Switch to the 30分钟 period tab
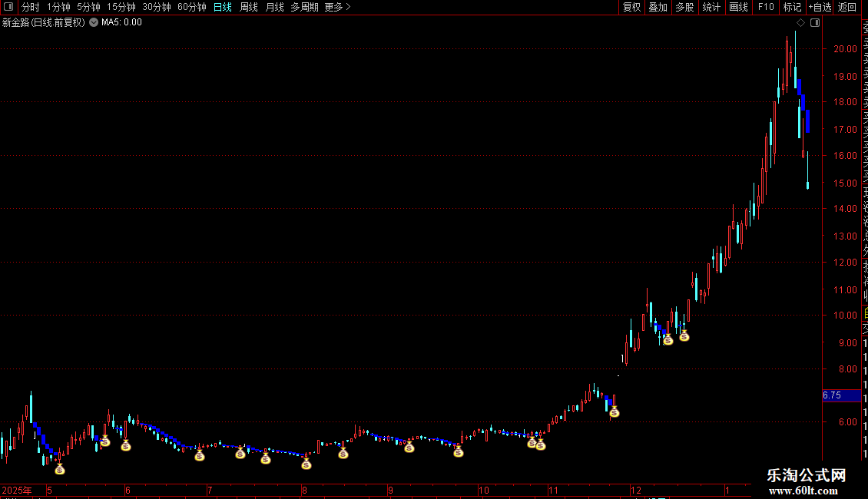The height and width of the screenshot is (499, 868). click(157, 7)
